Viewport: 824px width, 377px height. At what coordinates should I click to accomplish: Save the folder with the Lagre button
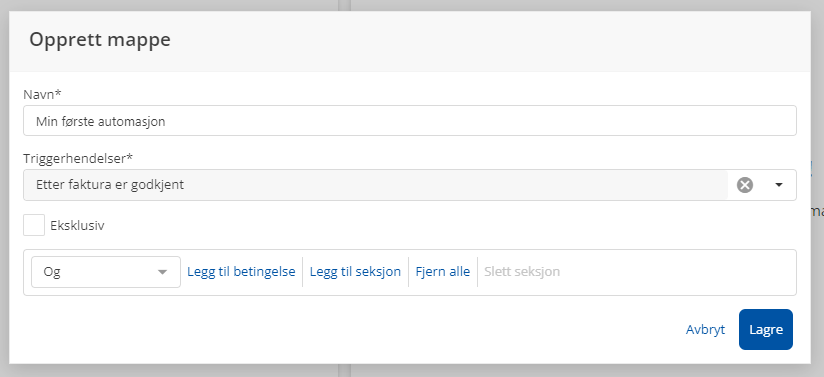(x=766, y=330)
